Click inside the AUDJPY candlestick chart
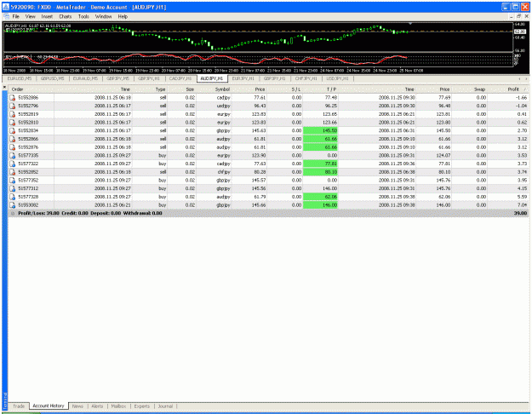The width and height of the screenshot is (532, 414). [258, 37]
